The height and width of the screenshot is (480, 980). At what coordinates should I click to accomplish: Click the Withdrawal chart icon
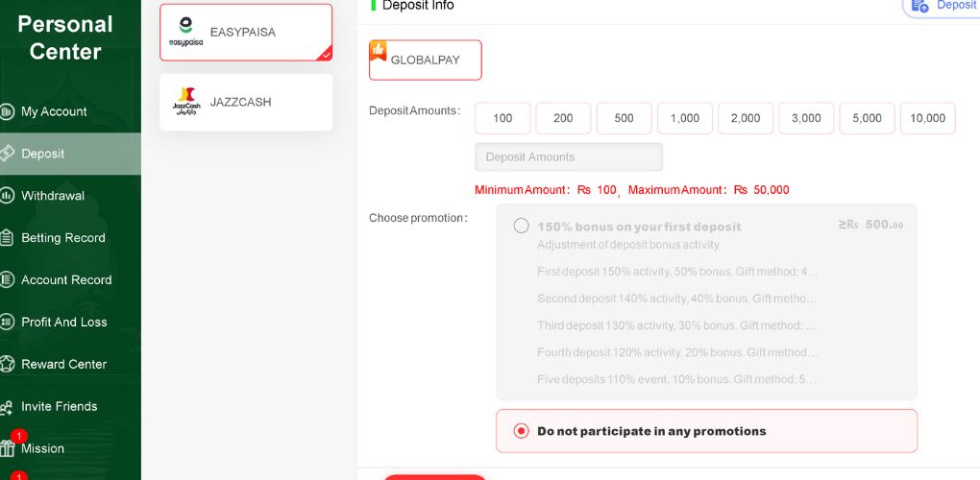pyautogui.click(x=7, y=196)
